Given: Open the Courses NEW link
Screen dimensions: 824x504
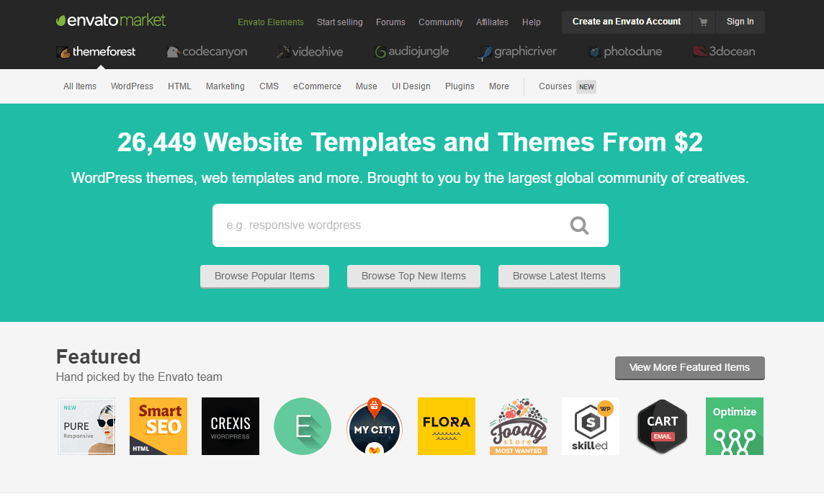Looking at the screenshot, I should (567, 86).
